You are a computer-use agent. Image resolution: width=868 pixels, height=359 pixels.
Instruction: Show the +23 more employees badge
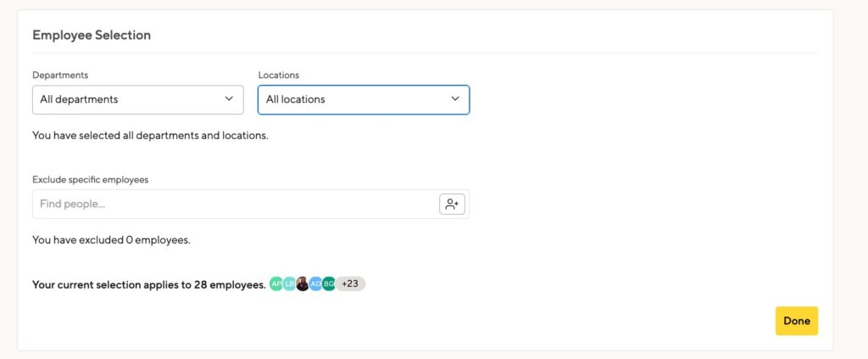(350, 283)
